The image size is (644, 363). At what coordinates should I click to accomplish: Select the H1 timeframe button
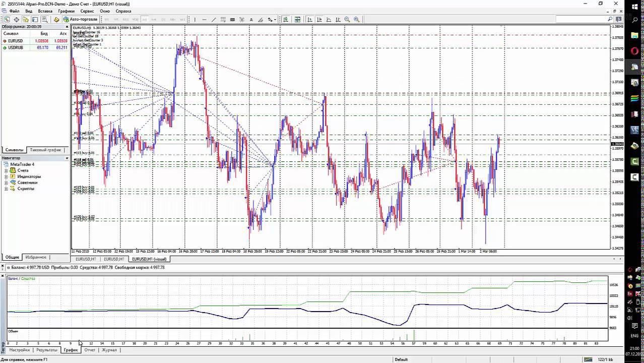(144, 19)
